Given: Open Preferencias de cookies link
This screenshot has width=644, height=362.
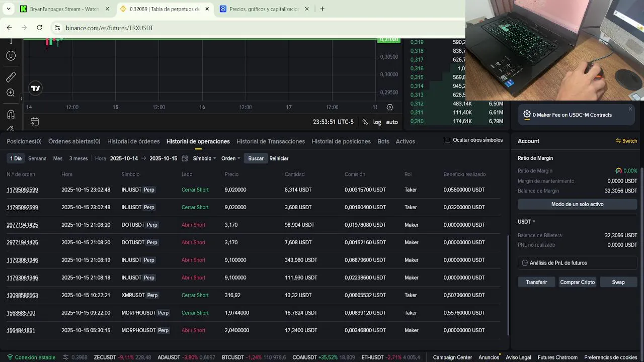Looking at the screenshot, I should 611,357.
